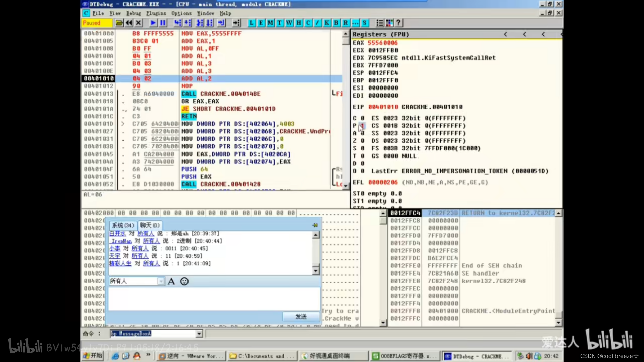
Task: Toggle the Z zero flag value
Action: tap(362, 141)
